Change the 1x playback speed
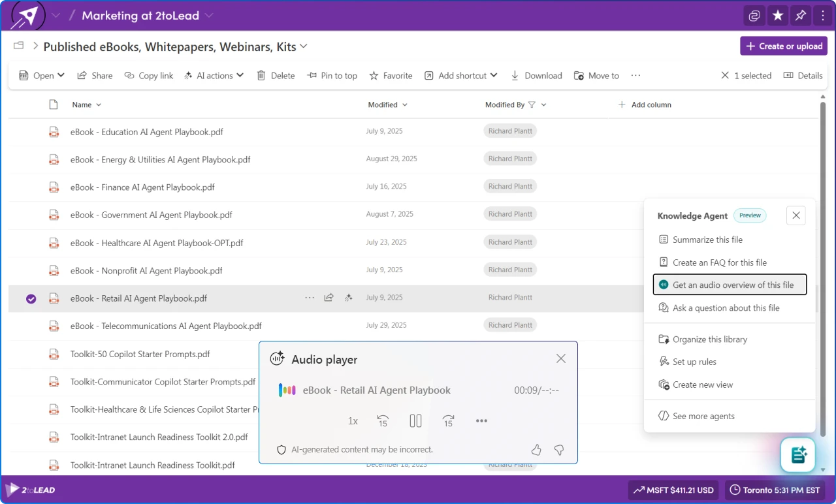836x504 pixels. 353,421
